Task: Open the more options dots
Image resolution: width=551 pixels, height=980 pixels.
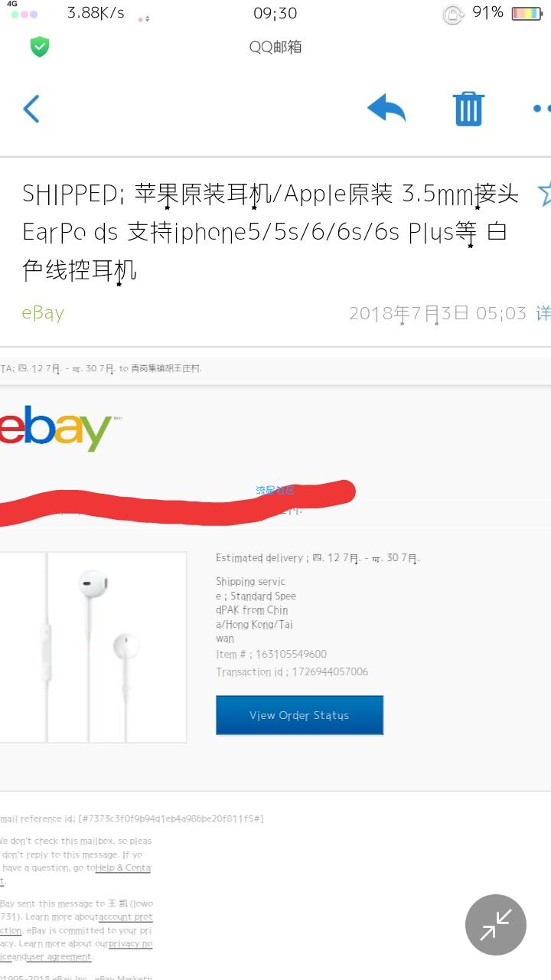Action: [542, 109]
